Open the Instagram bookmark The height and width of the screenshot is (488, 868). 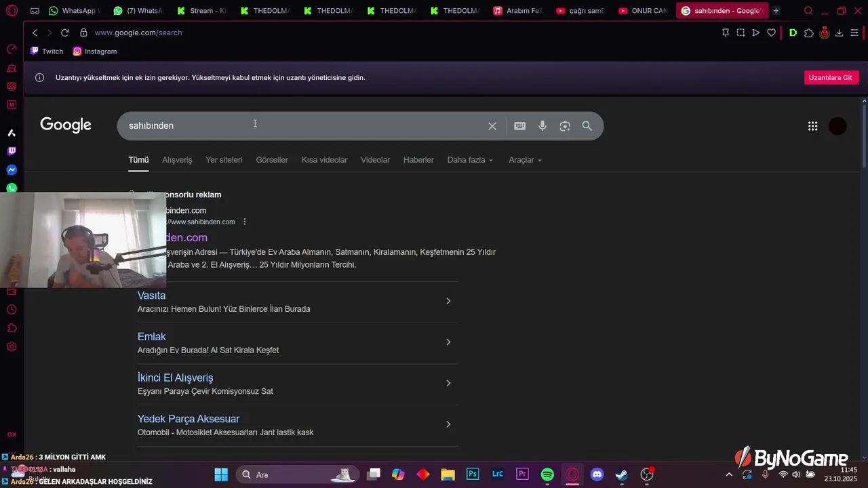pyautogui.click(x=94, y=52)
